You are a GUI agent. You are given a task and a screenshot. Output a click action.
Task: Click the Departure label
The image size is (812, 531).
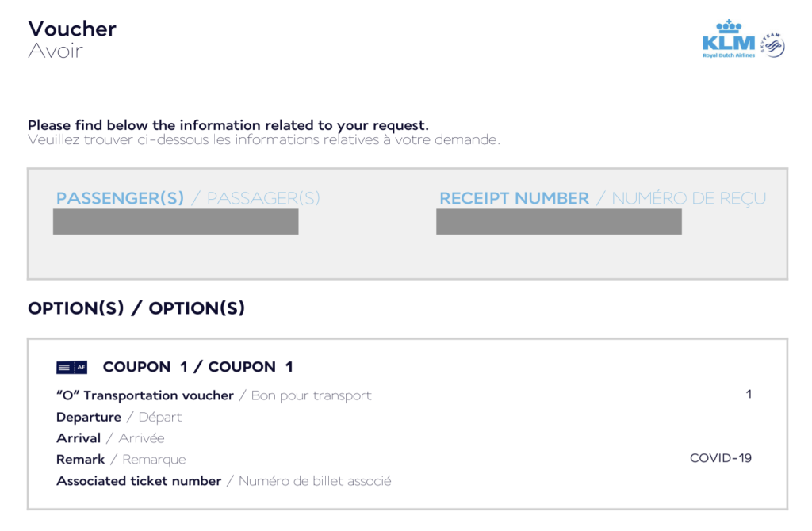(89, 417)
